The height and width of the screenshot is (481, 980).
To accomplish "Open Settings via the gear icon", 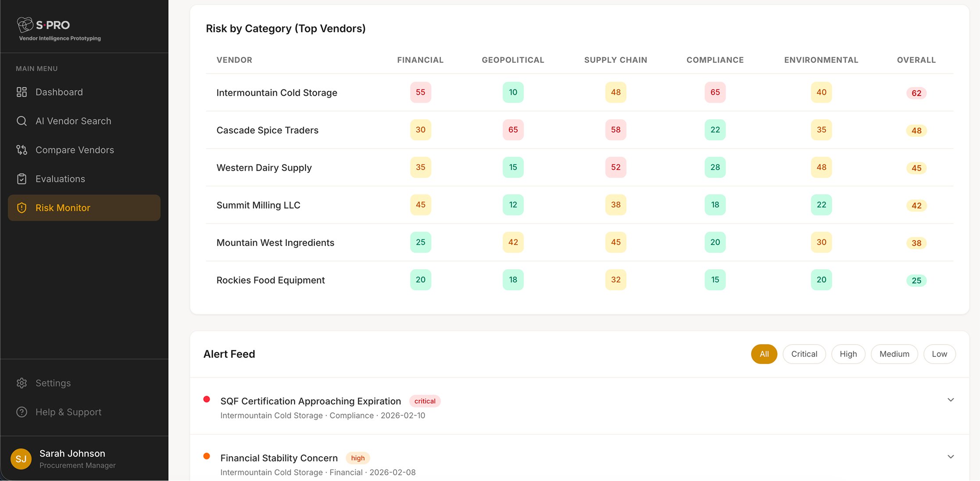I will pos(21,383).
